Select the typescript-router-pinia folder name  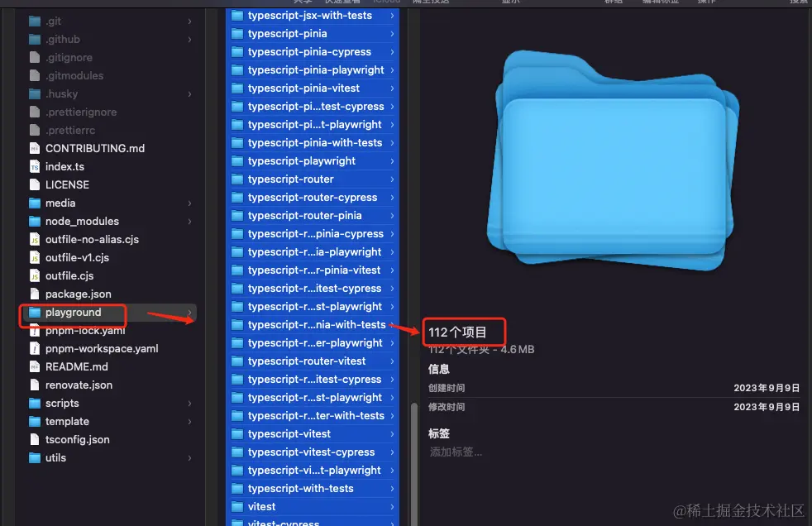(x=304, y=215)
